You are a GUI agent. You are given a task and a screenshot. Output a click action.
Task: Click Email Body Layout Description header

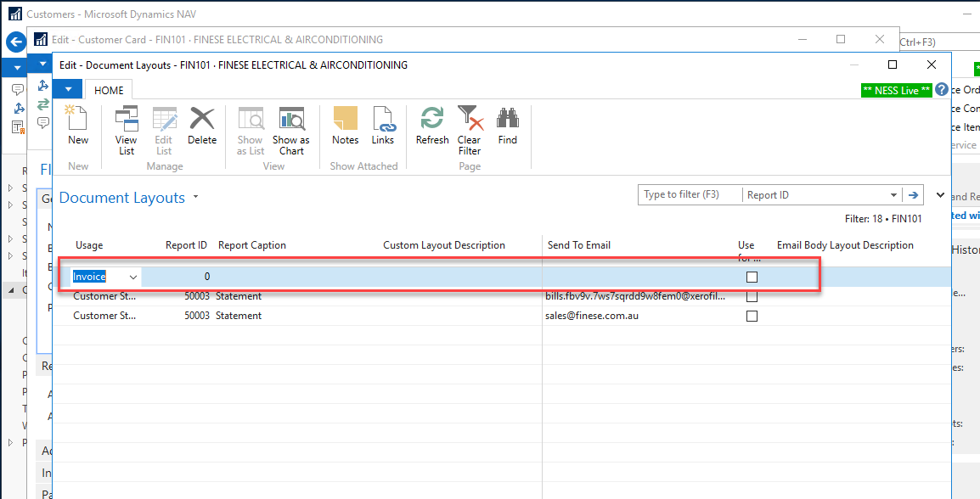(x=845, y=245)
